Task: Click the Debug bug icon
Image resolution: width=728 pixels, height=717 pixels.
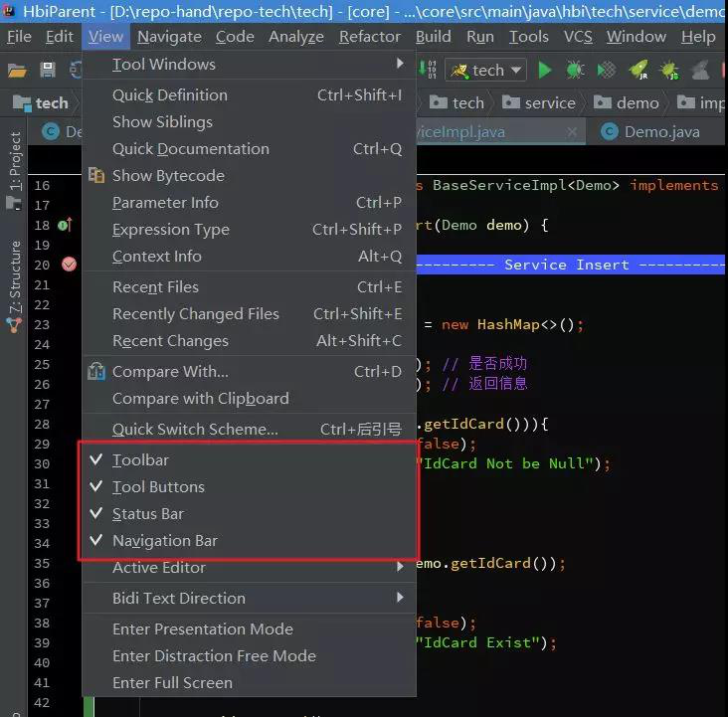Action: (575, 70)
